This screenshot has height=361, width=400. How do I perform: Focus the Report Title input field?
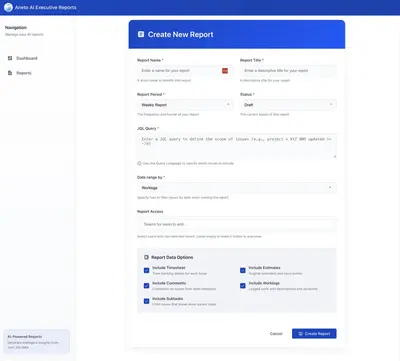point(288,71)
